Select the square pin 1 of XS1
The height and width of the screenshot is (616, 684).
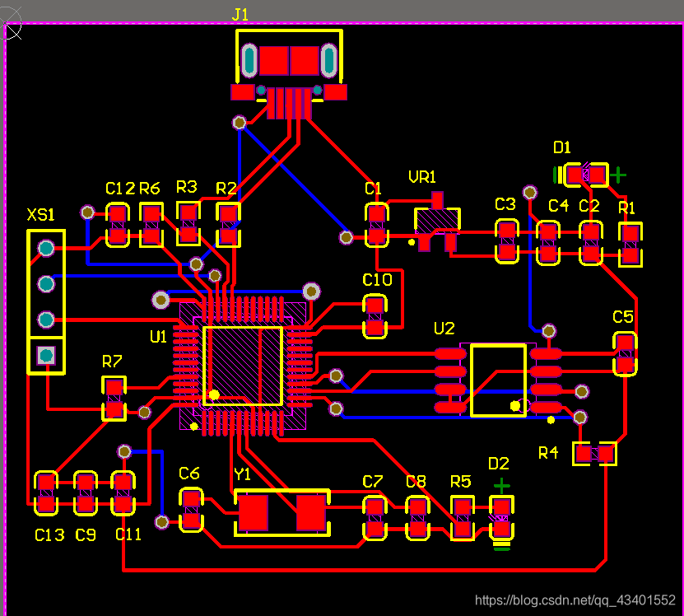coord(46,356)
